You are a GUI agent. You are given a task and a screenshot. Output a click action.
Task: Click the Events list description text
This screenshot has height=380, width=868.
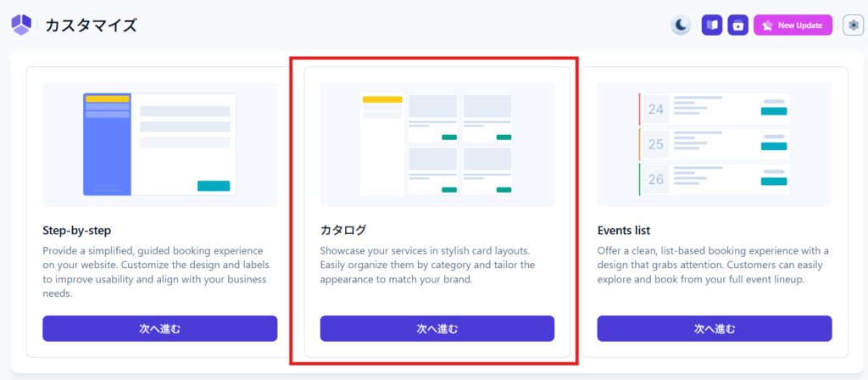tap(714, 265)
